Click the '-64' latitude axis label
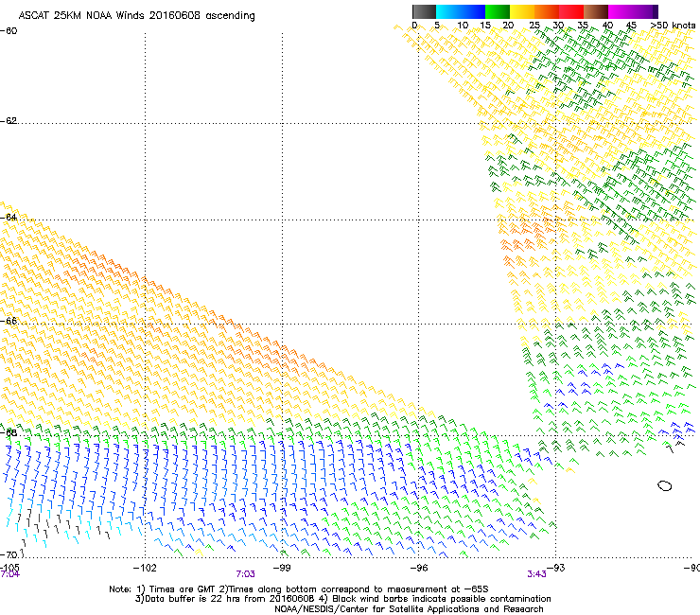This screenshot has width=700, height=615. point(9,218)
